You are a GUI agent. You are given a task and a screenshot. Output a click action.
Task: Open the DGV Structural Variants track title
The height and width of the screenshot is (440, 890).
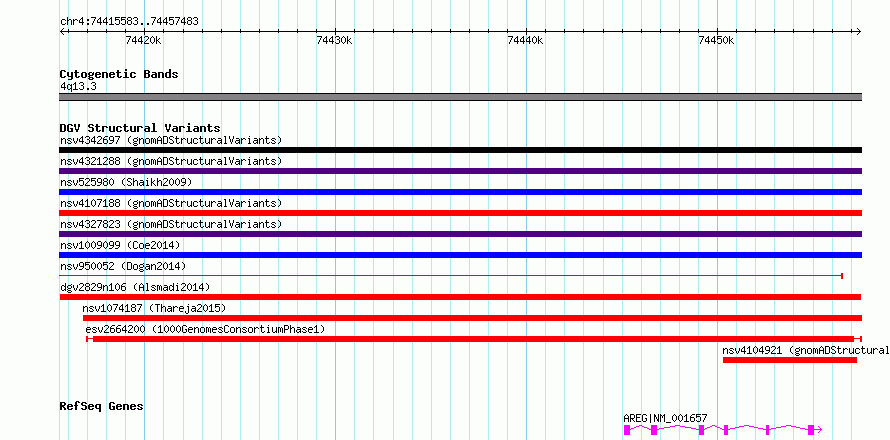[140, 128]
